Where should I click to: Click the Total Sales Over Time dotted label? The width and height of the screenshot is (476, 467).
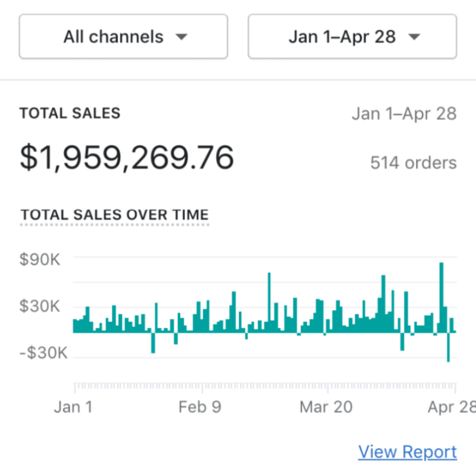(115, 215)
